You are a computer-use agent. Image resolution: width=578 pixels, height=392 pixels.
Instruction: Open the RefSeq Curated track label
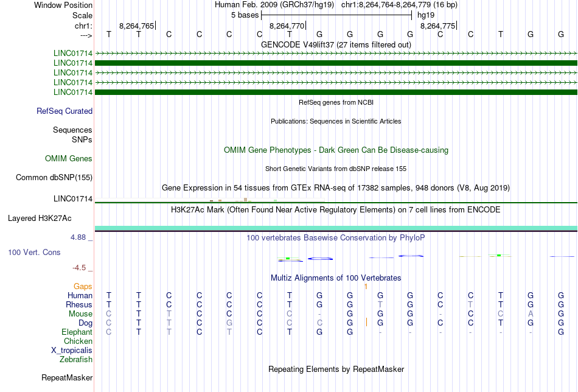64,111
